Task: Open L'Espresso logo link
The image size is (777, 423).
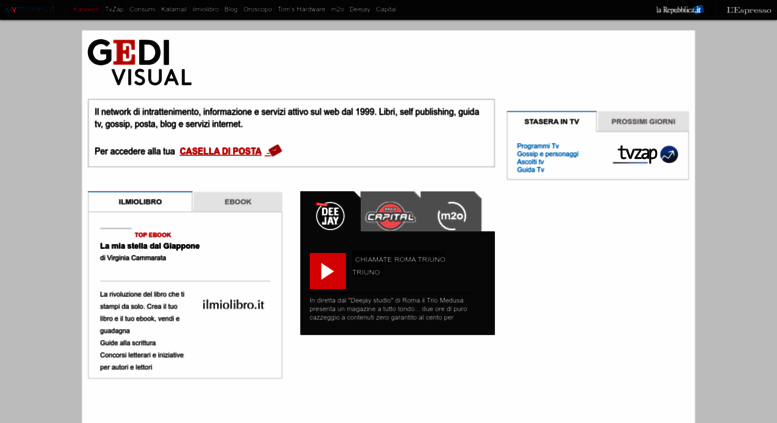Action: [x=749, y=10]
